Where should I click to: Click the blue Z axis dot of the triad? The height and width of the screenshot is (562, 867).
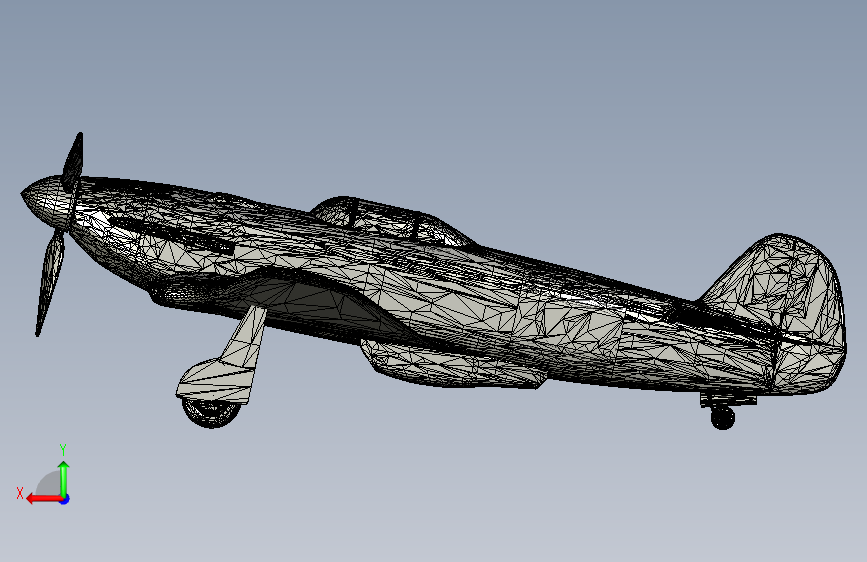(x=65, y=499)
